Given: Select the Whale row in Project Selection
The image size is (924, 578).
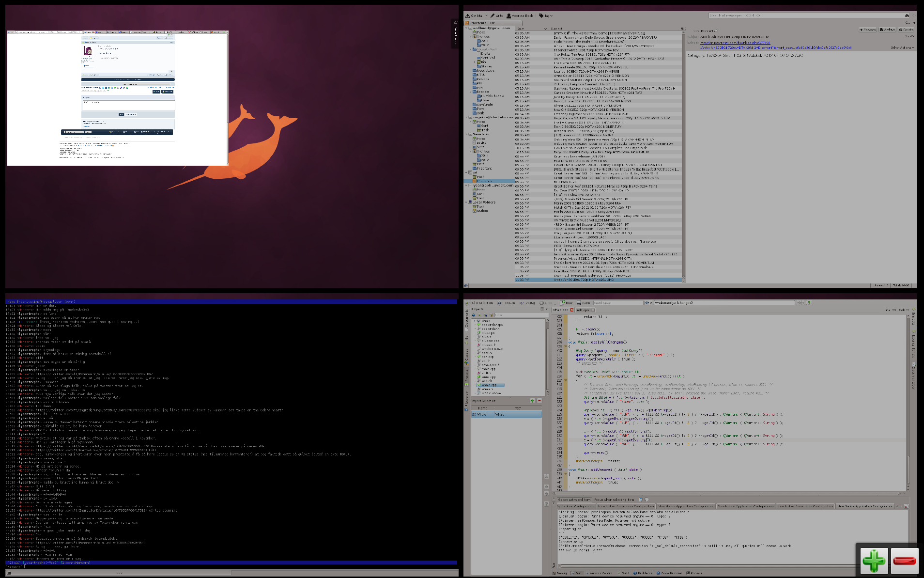Looking at the screenshot, I should [x=506, y=414].
